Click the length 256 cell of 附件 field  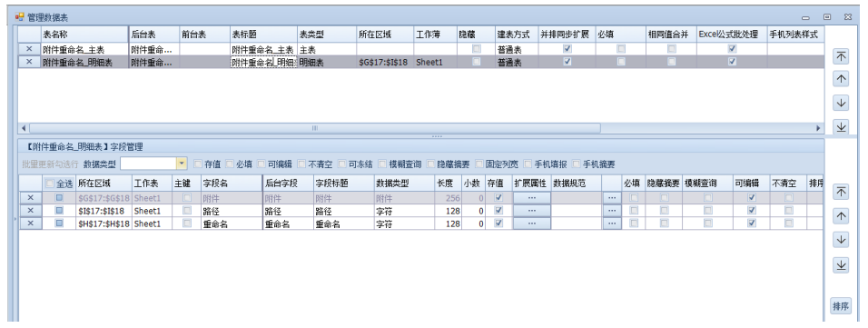click(449, 197)
